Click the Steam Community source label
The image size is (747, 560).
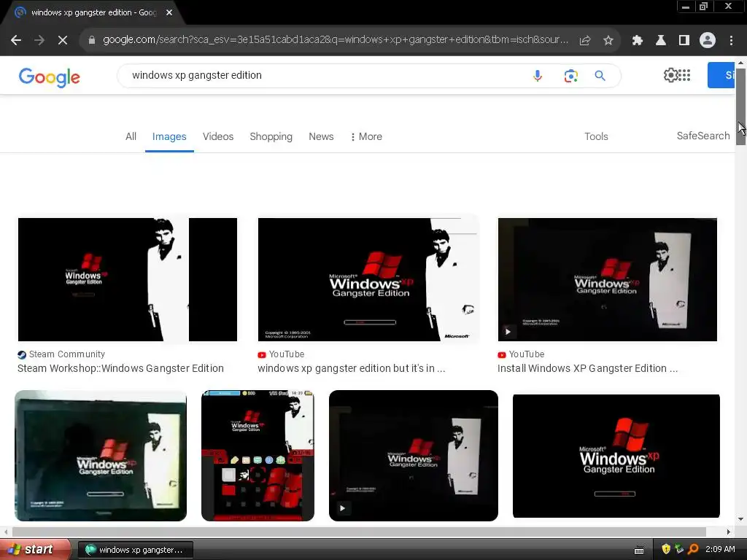tap(61, 354)
